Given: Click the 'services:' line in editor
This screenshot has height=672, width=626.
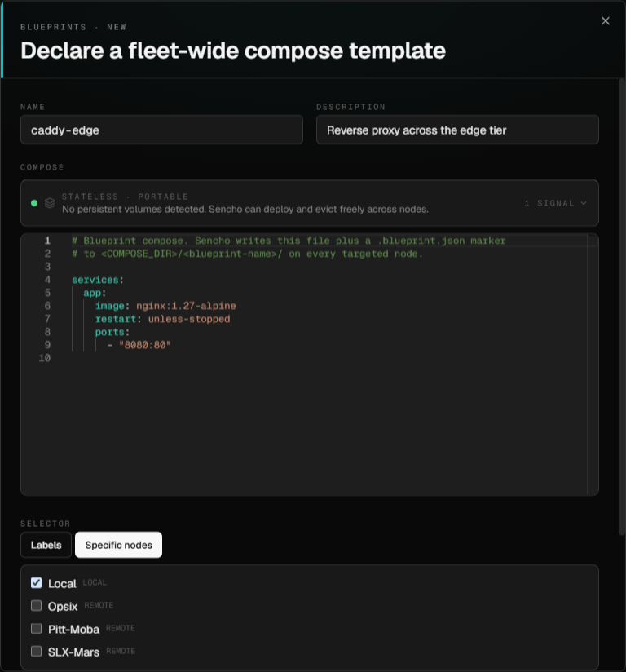Looking at the screenshot, I should tap(98, 280).
